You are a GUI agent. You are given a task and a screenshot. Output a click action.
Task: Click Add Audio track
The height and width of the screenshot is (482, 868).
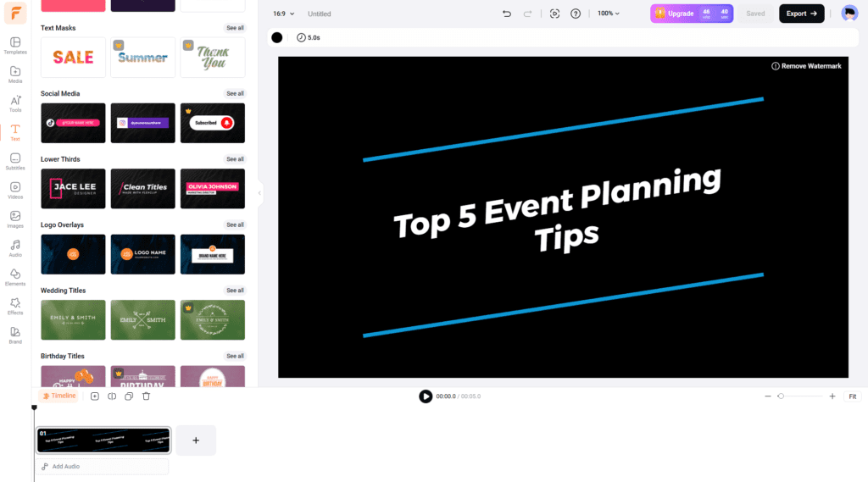coord(103,467)
